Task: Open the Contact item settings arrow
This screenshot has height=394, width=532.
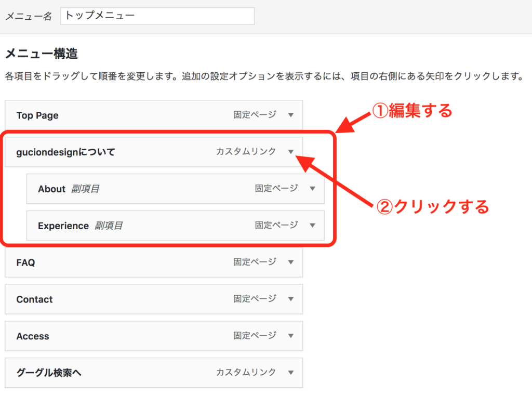Action: pyautogui.click(x=291, y=299)
